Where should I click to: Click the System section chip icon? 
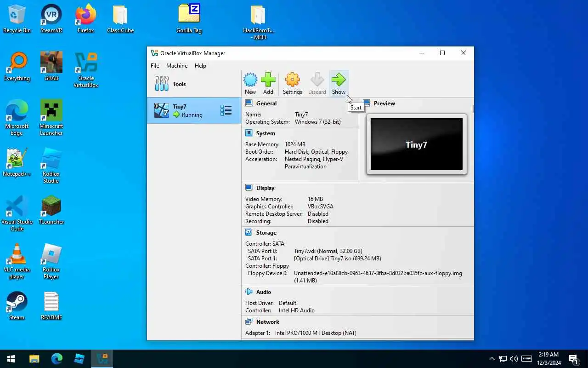tap(249, 133)
